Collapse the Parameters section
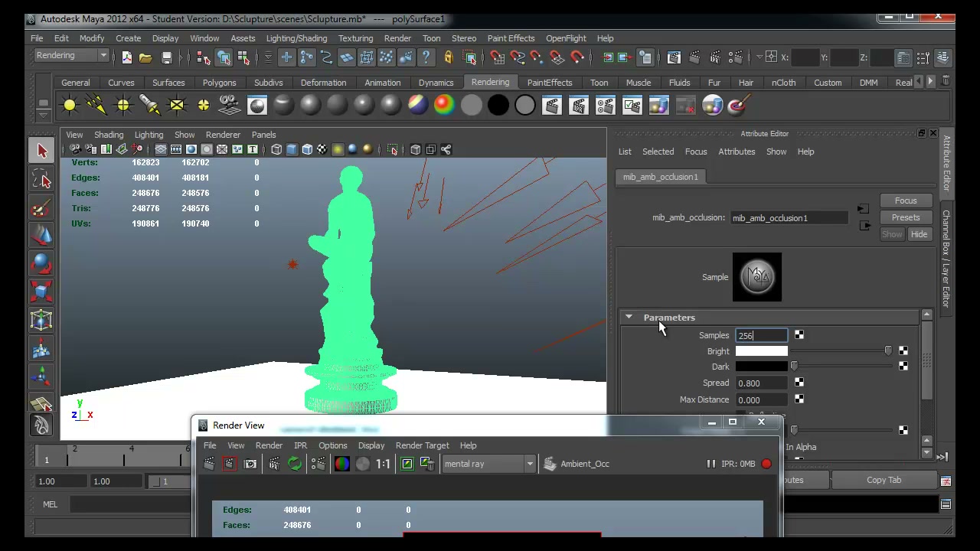This screenshot has height=551, width=980. click(x=629, y=317)
